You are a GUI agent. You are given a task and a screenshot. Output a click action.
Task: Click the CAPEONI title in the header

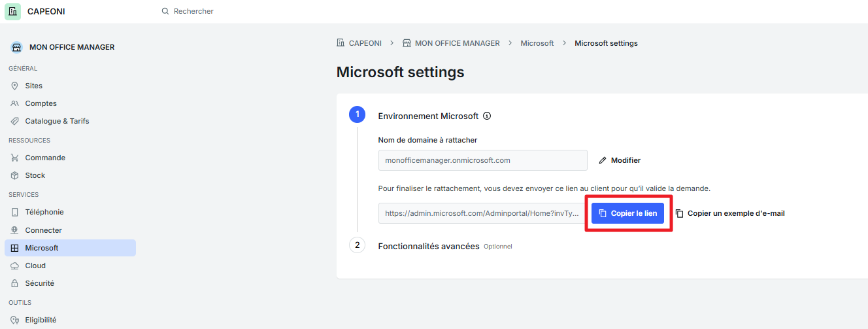46,12
